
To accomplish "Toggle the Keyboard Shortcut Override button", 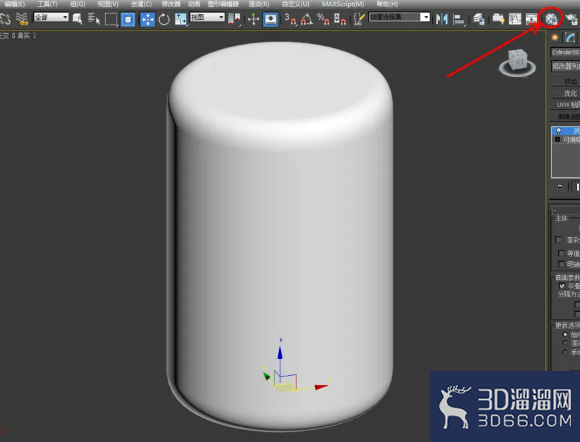I will tap(270, 19).
